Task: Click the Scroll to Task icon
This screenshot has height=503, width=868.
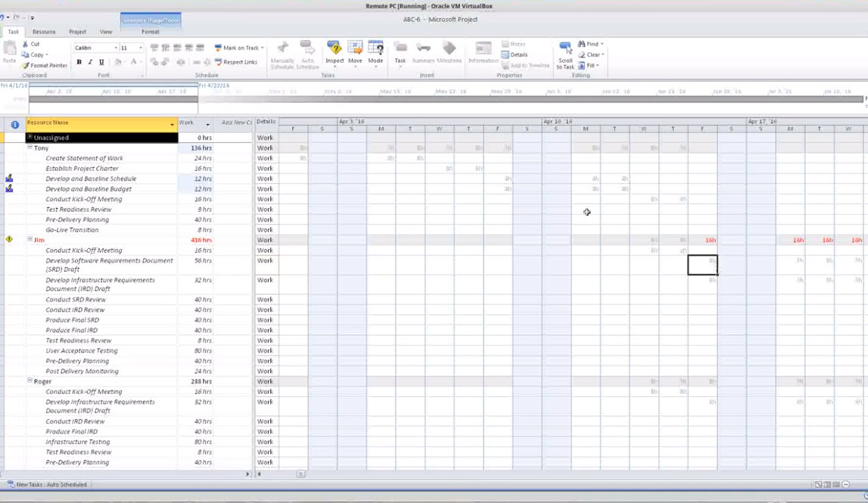Action: (x=565, y=49)
